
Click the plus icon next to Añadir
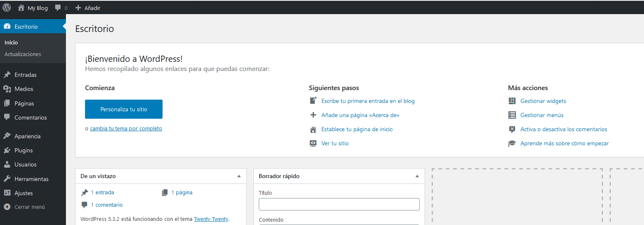pos(78,8)
